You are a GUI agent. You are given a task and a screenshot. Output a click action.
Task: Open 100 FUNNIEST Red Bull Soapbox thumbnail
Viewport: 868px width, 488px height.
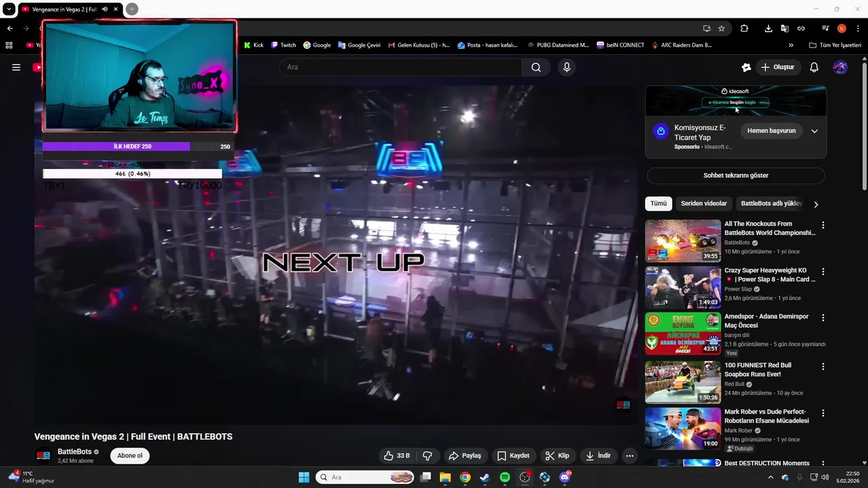tap(683, 382)
